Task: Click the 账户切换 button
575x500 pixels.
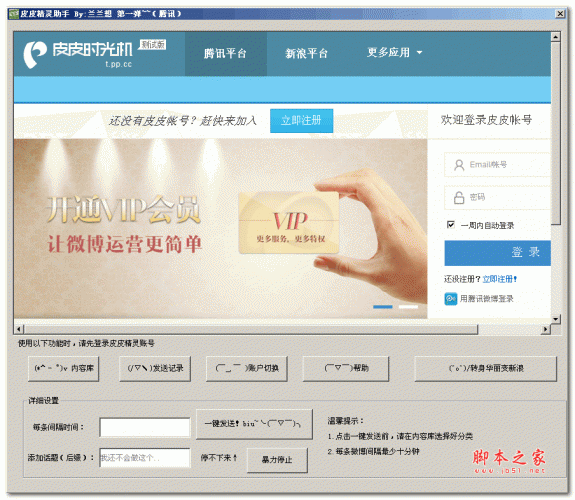Action: [x=246, y=368]
